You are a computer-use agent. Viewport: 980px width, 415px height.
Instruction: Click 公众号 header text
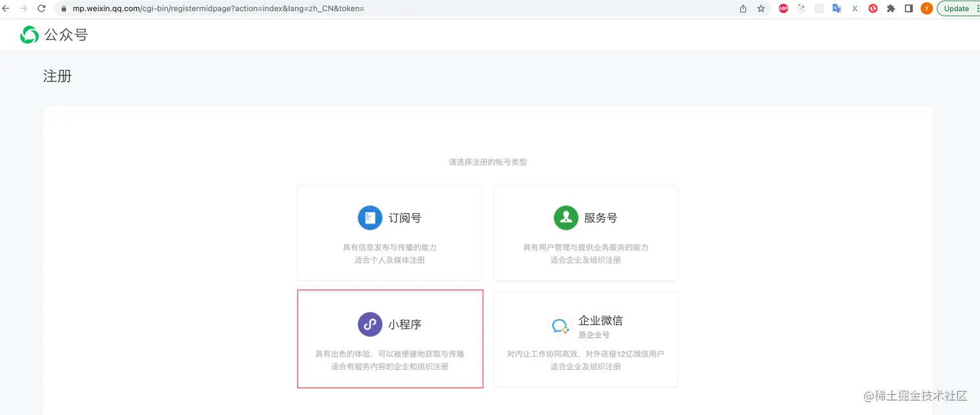(65, 35)
